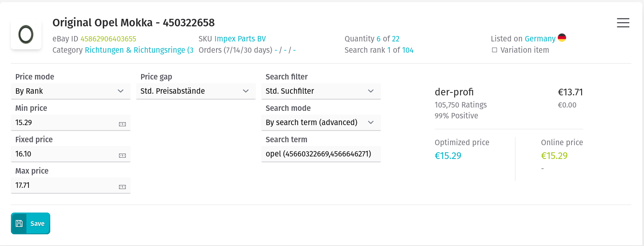
Task: Open the Richtungen & Richtungsringe category link
Action: (x=139, y=50)
